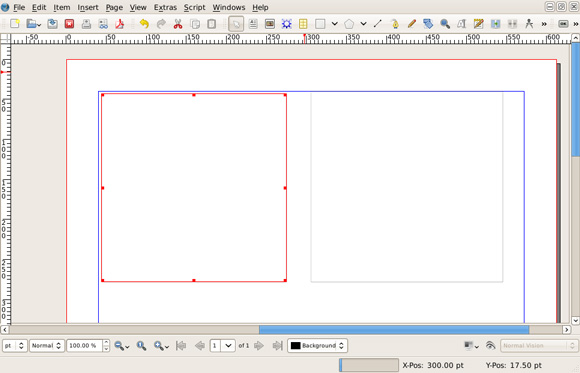
Task: Activate Edit Contents of Frame tool
Action: pos(462,24)
